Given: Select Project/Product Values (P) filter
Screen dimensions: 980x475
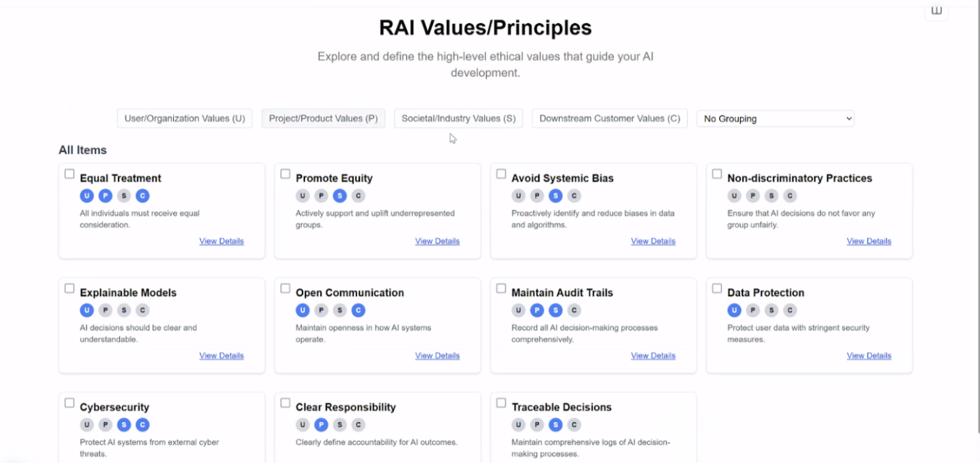Looking at the screenshot, I should click(323, 118).
